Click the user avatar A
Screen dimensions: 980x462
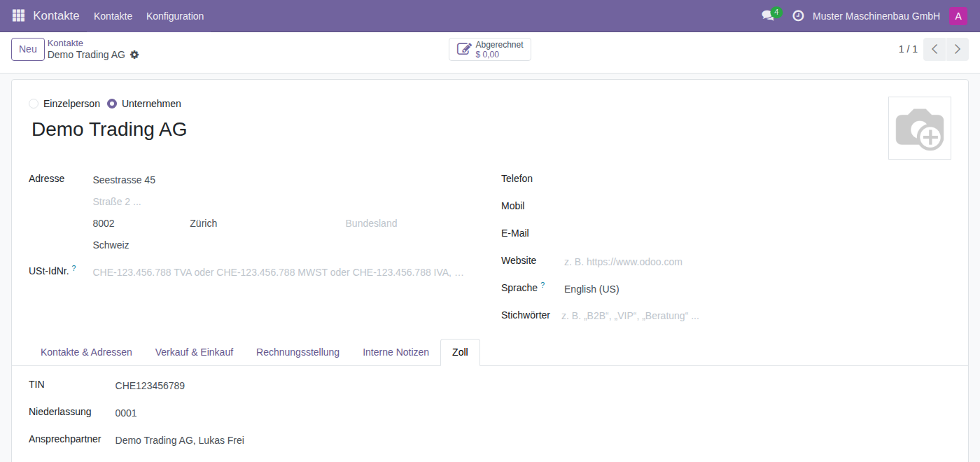958,15
